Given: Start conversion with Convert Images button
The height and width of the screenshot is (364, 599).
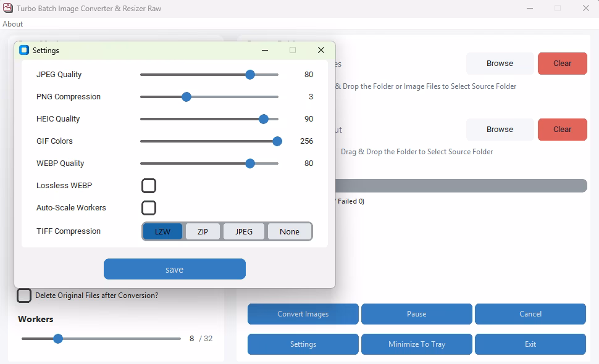Looking at the screenshot, I should pyautogui.click(x=303, y=314).
